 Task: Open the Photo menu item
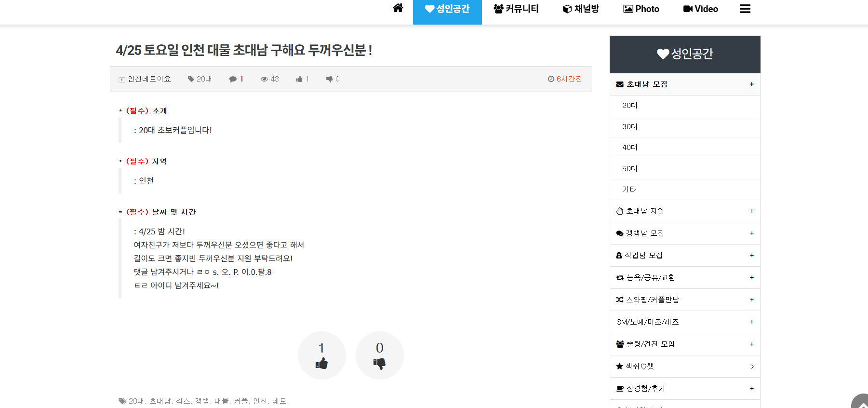(x=641, y=9)
